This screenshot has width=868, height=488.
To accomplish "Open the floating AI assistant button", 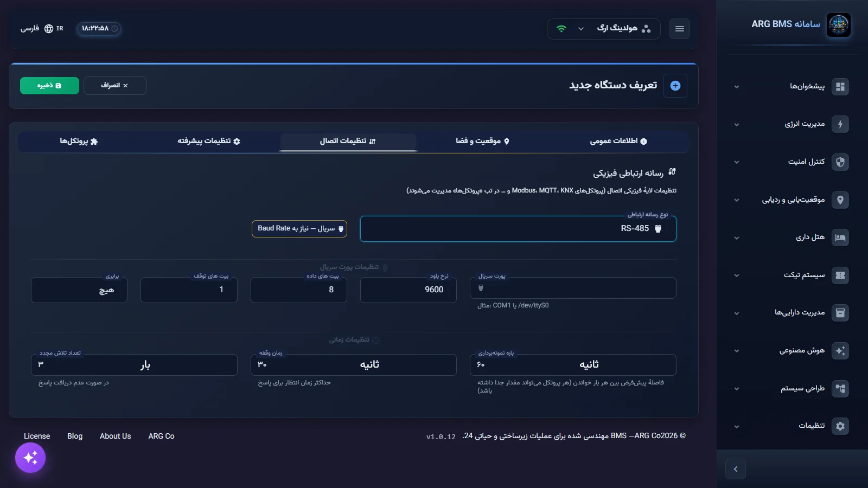I will pos(30,458).
